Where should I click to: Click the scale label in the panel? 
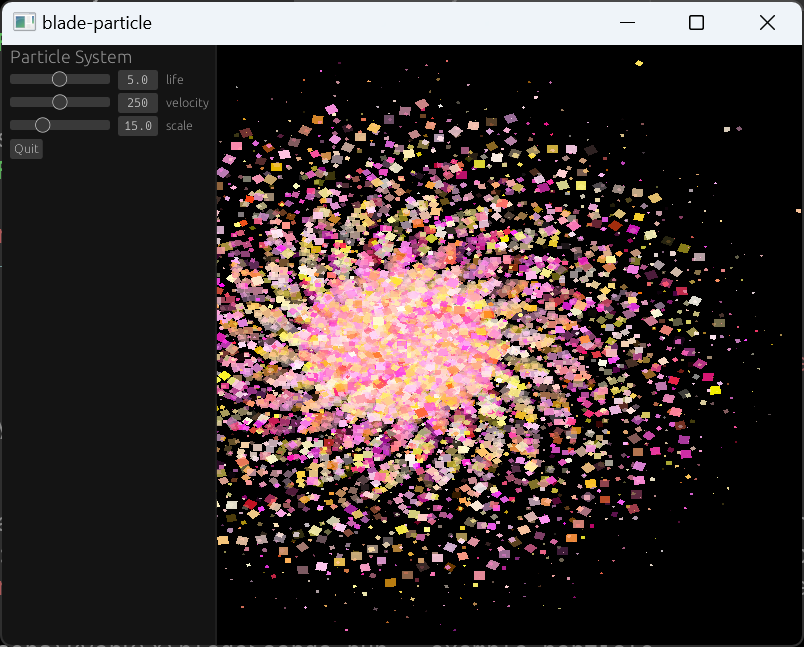[x=179, y=125]
